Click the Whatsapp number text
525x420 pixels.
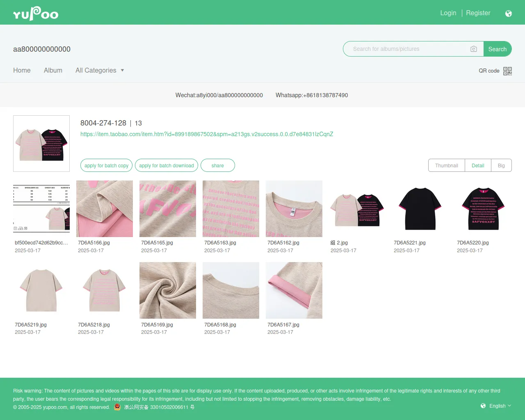pyautogui.click(x=312, y=95)
